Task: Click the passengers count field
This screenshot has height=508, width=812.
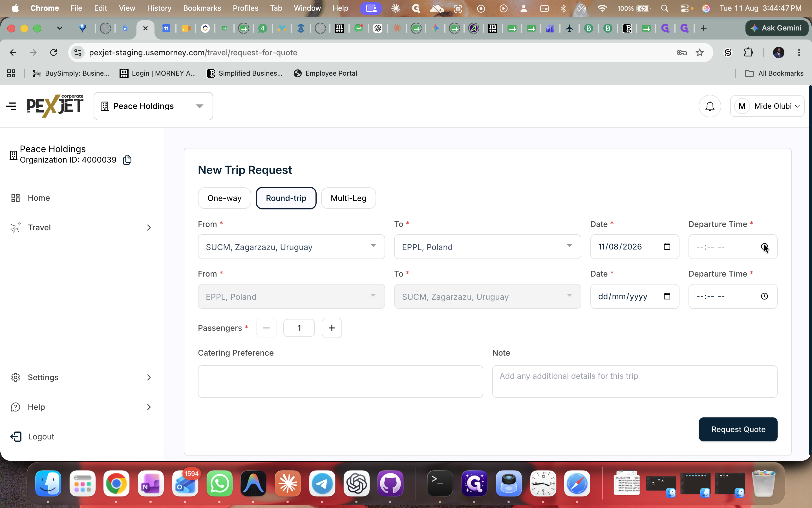Action: click(299, 328)
